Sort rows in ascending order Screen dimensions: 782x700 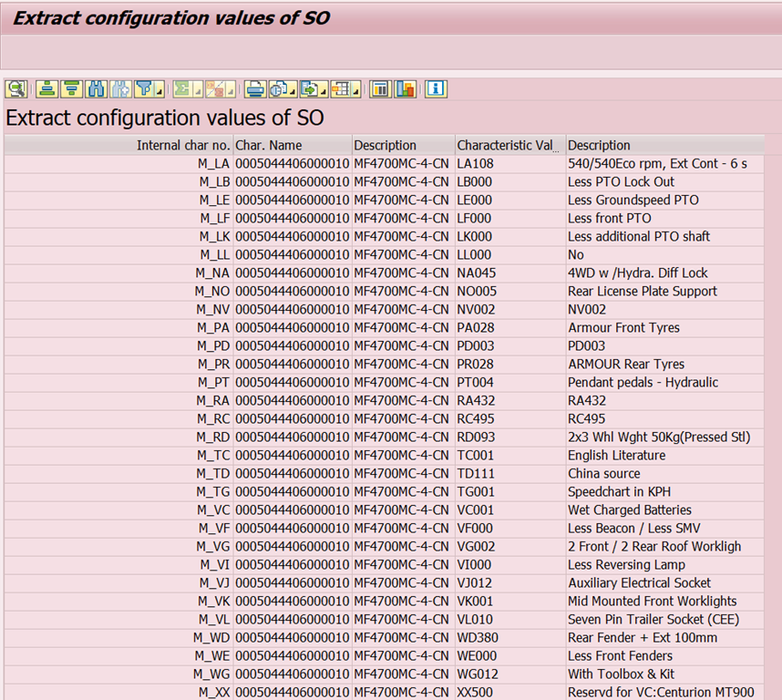point(46,89)
